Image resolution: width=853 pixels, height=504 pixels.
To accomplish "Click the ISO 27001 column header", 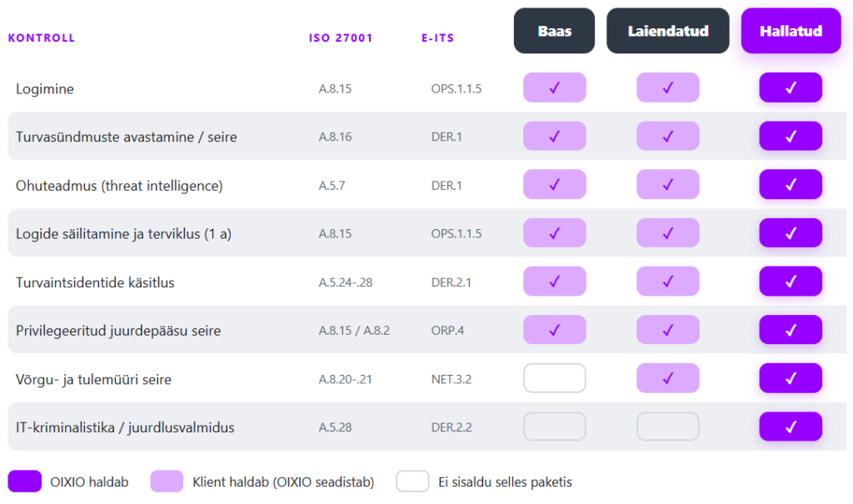I will pyautogui.click(x=341, y=38).
